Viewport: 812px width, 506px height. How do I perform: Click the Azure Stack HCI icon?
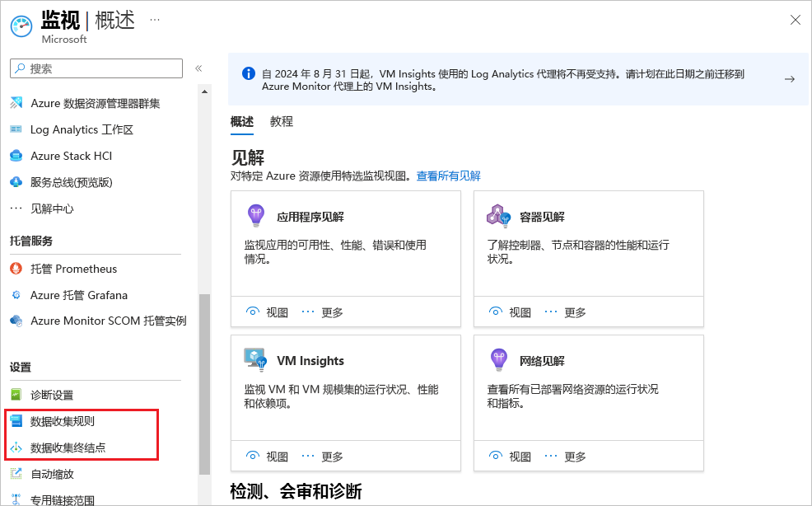16,156
